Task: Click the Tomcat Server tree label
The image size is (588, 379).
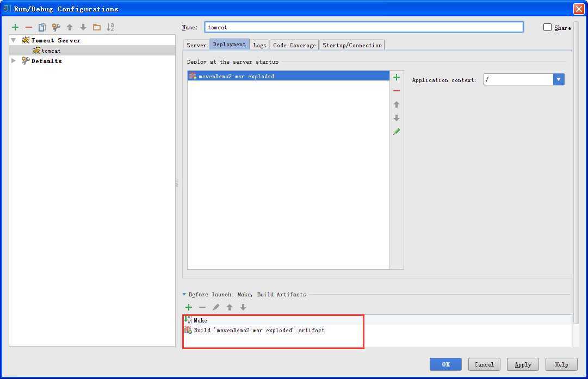Action: click(x=56, y=40)
